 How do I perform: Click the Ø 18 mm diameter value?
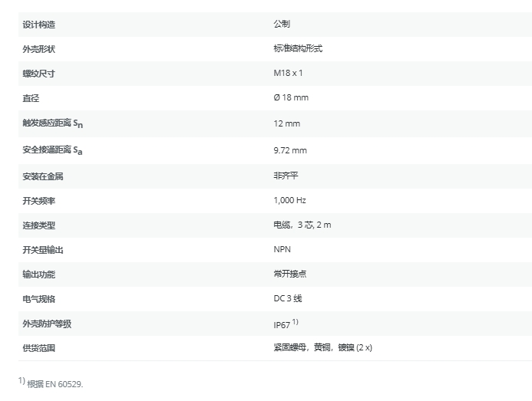tap(291, 98)
